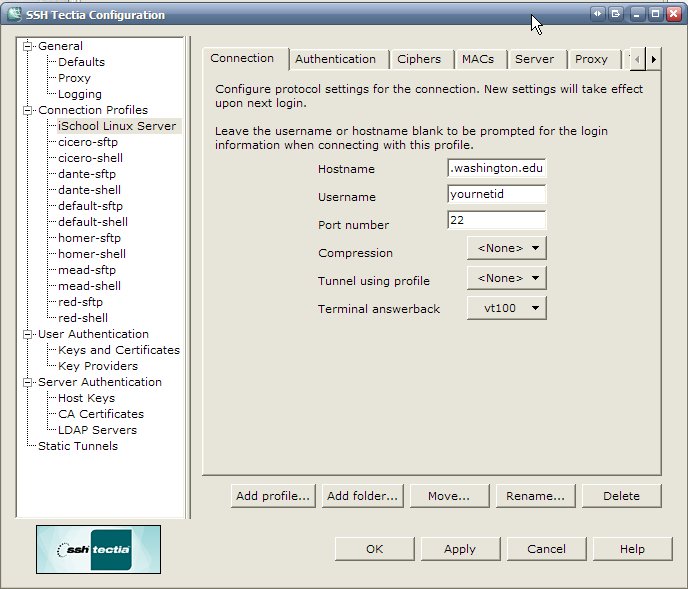Confirm settings with OK
Viewport: 688px width, 589px height.
pyautogui.click(x=375, y=549)
